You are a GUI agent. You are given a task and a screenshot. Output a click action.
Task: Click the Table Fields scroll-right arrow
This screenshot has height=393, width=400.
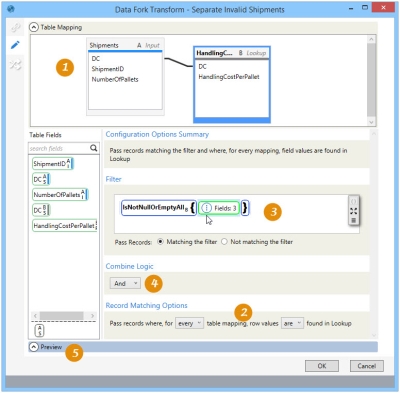(92, 315)
